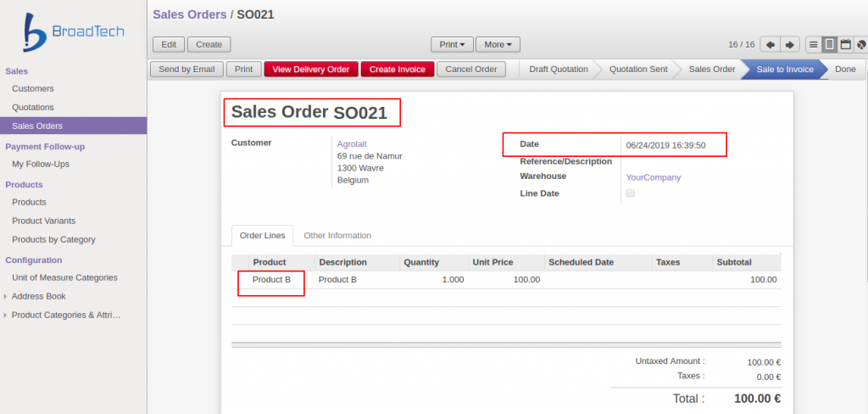Select the Product B order line
Screen dimensions: 868x414
(271, 279)
